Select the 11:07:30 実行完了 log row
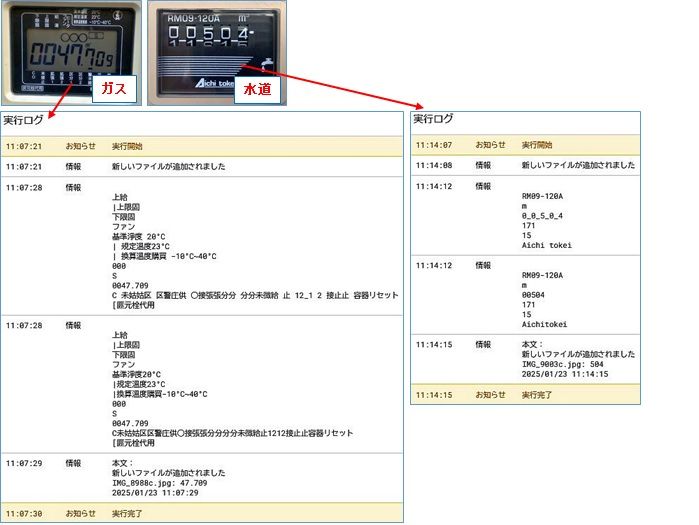Screen dimensions: 699x525 point(200,513)
